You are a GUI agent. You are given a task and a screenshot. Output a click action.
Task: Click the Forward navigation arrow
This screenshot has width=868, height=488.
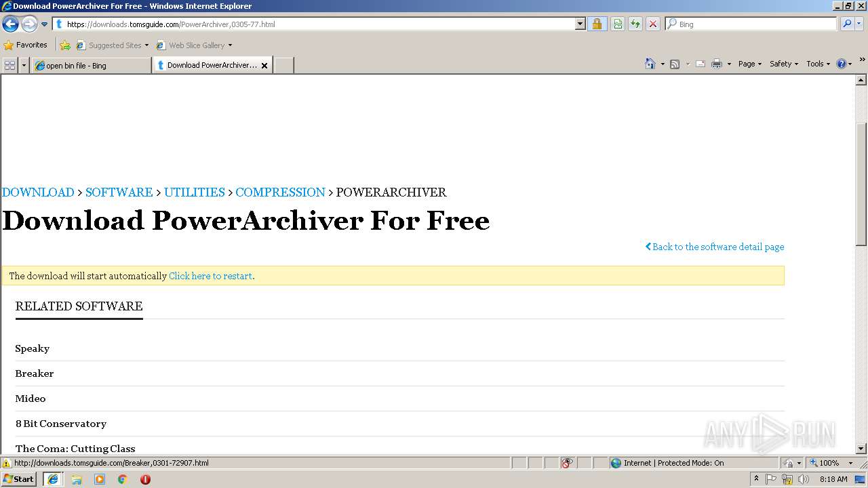pyautogui.click(x=29, y=24)
